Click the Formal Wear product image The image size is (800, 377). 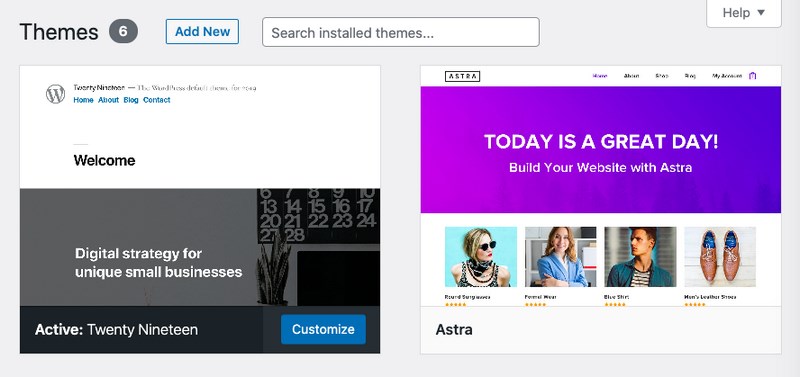coord(560,257)
